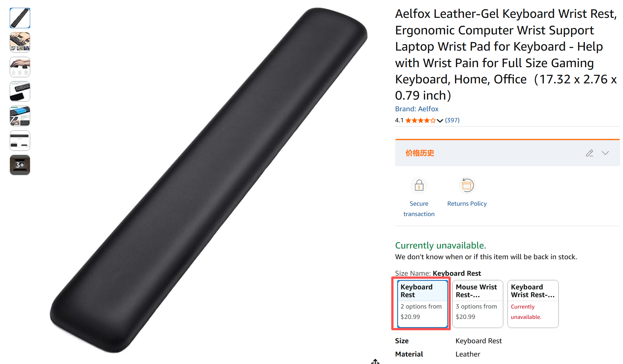Open the Brand: Aelfox store link
This screenshot has width=623, height=364.
point(417,109)
